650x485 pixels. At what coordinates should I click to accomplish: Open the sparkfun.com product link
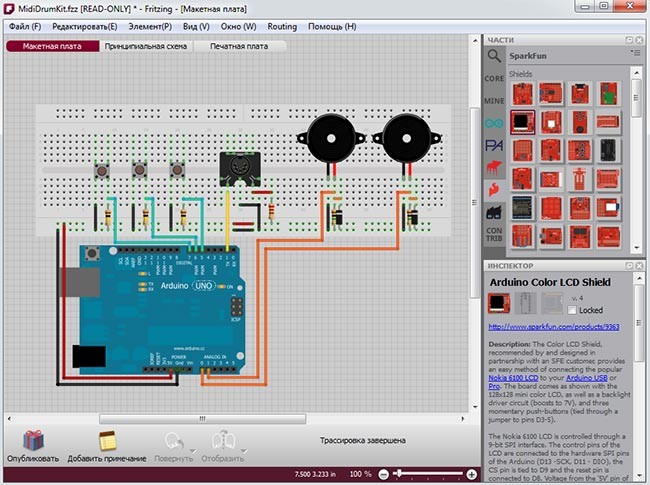(x=553, y=327)
